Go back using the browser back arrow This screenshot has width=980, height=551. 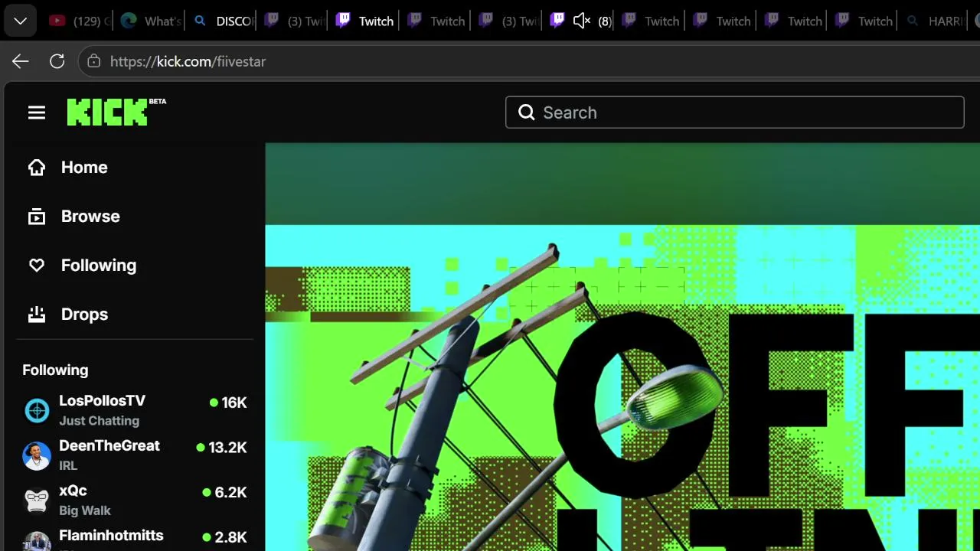point(21,61)
